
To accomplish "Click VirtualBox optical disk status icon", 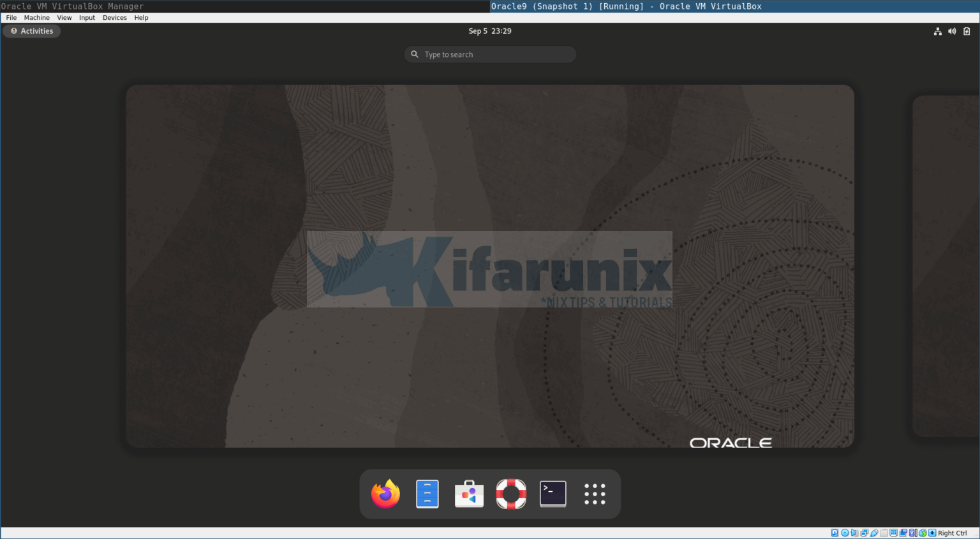I will point(845,533).
